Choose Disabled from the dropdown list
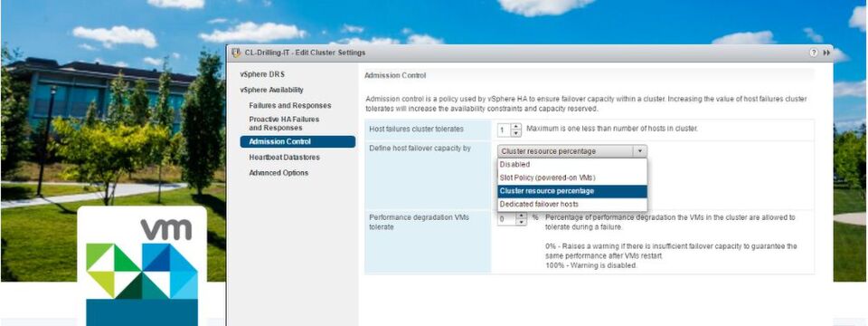Screen dimensions: 868x326 coord(571,165)
